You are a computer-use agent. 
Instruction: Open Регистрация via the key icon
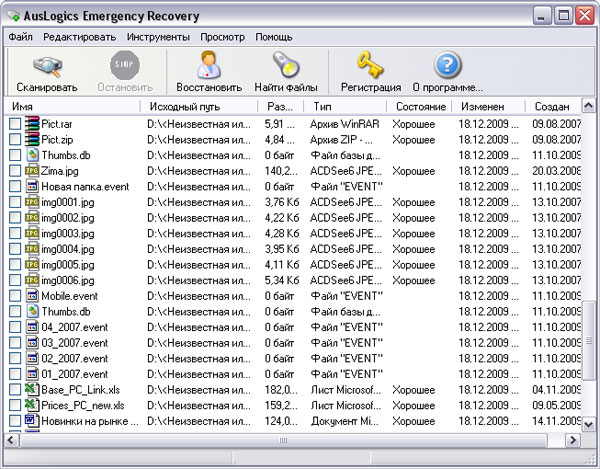[370, 65]
